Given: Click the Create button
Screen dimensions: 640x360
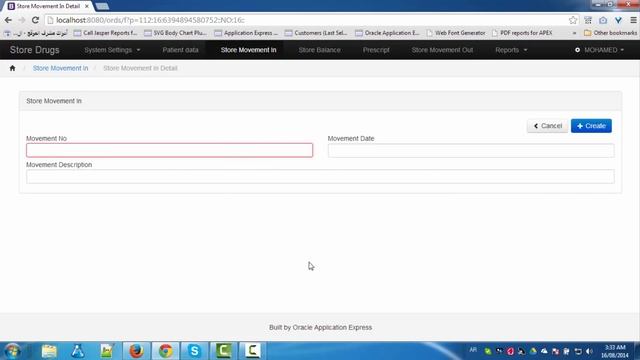Looking at the screenshot, I should pos(591,126).
